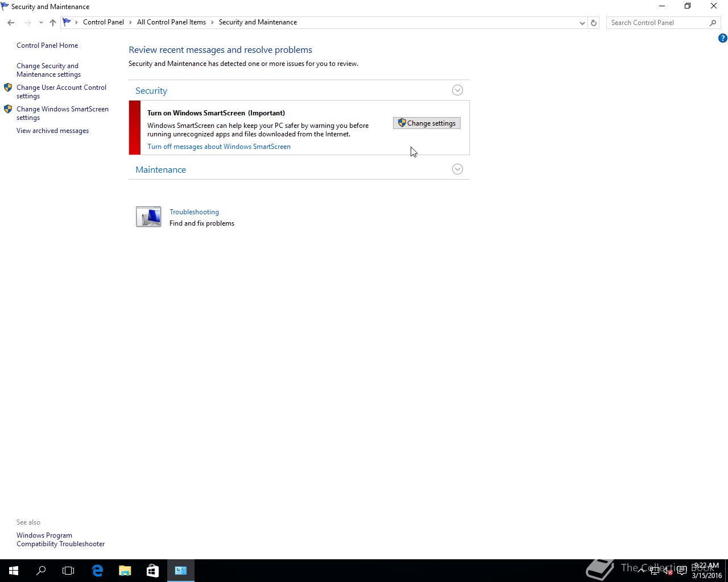Viewport: 728px width, 582px height.
Task: Select Control Panel taskbar button
Action: pyautogui.click(x=181, y=571)
